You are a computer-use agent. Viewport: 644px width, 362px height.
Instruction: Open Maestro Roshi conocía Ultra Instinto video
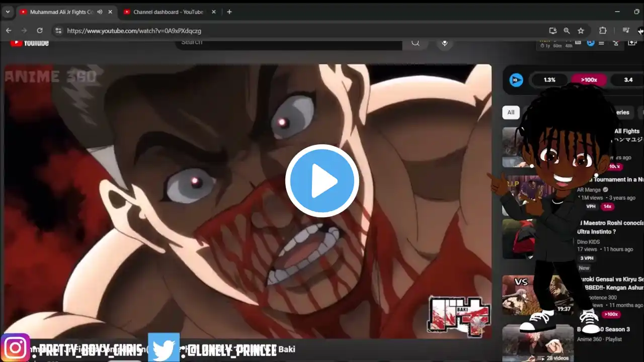point(611,227)
